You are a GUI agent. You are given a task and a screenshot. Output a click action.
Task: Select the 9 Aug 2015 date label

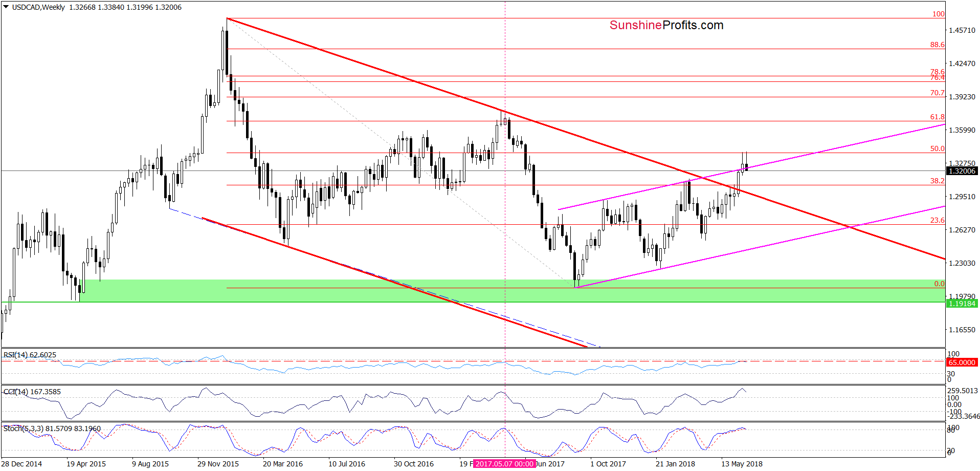click(150, 464)
